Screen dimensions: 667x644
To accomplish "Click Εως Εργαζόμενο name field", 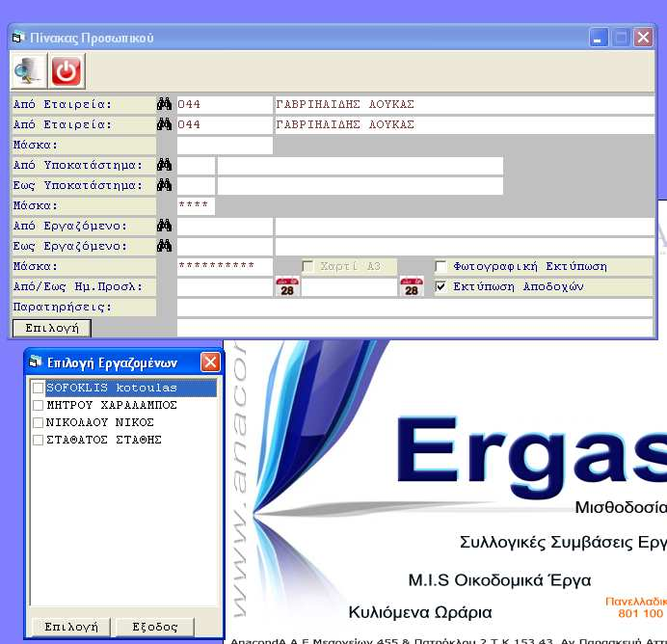I will pyautogui.click(x=465, y=246).
